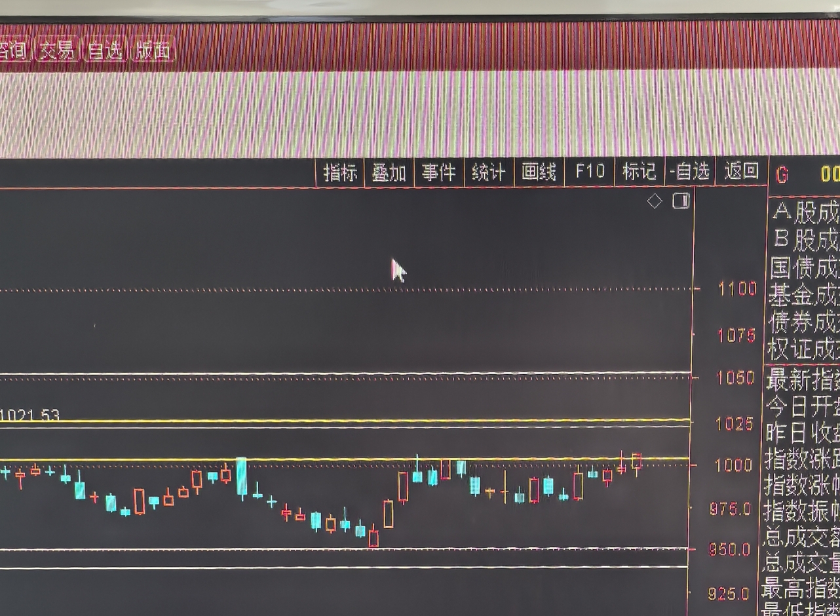
Task: Click the 最高指数 row
Action: [801, 588]
